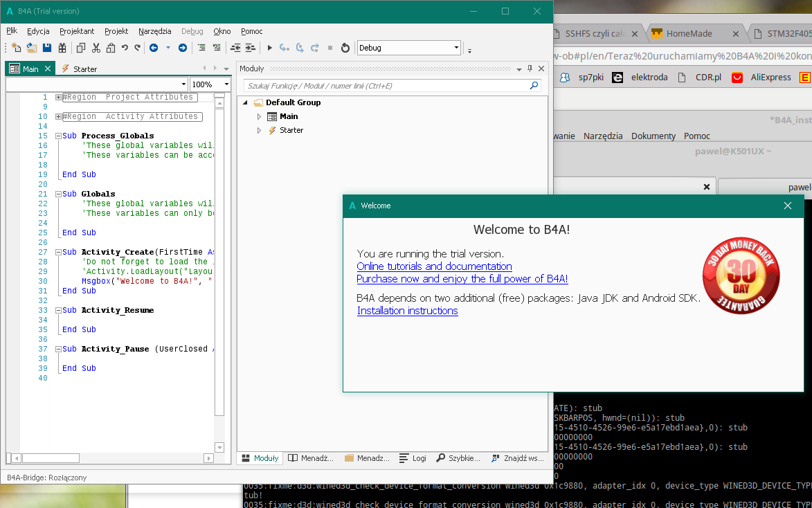Click search magnifier in module search box
The height and width of the screenshot is (508, 812).
pyautogui.click(x=534, y=86)
